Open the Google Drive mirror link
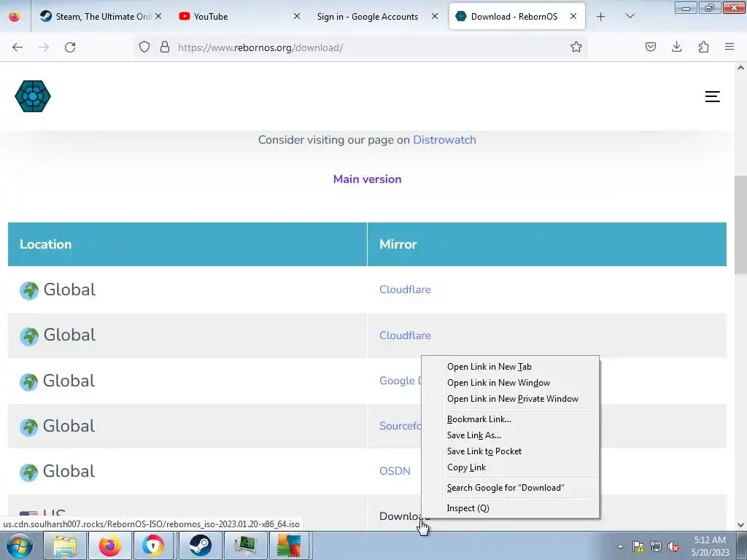 click(x=400, y=381)
